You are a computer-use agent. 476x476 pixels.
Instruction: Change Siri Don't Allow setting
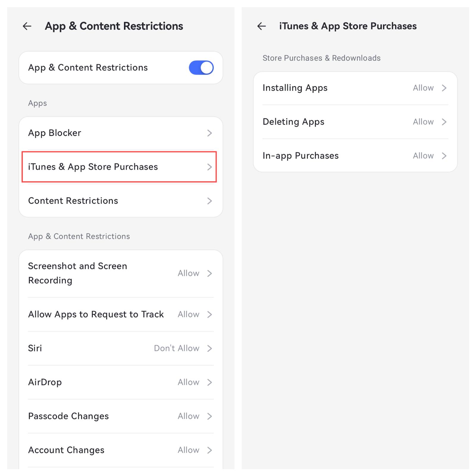tap(177, 348)
